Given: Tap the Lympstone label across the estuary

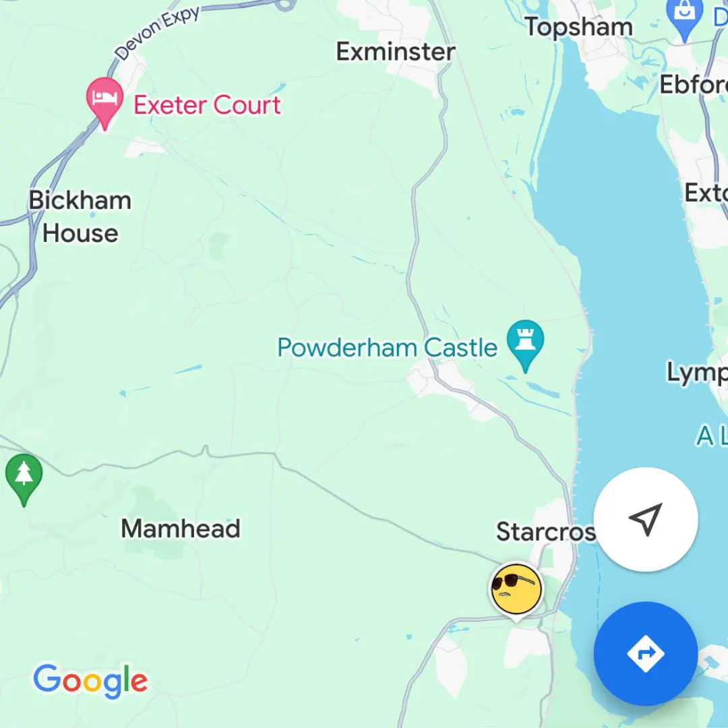Looking at the screenshot, I should point(698,372).
